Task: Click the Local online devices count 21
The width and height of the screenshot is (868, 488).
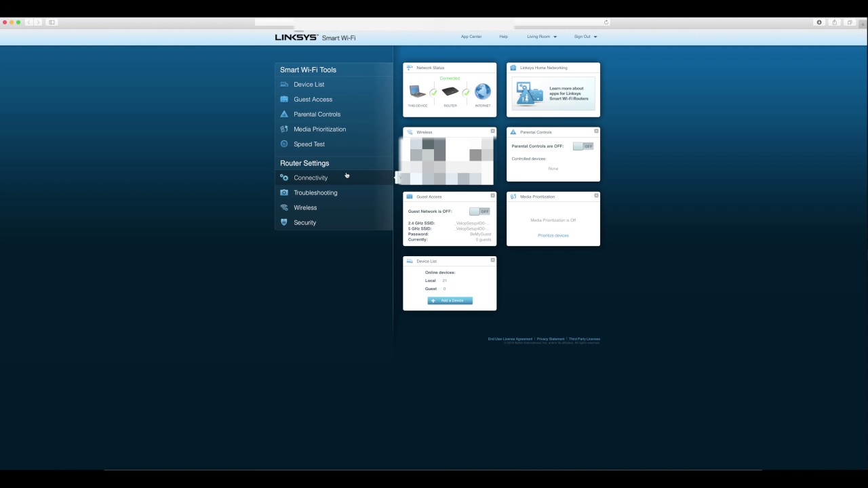Action: pos(445,281)
